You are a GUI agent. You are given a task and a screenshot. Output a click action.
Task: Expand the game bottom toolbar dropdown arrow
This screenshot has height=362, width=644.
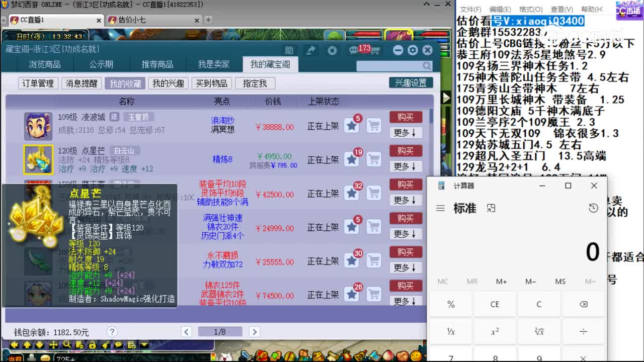[144, 345]
